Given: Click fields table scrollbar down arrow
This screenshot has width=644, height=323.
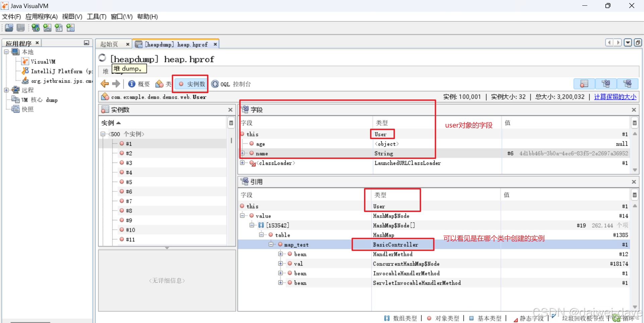Looking at the screenshot, I should click(x=635, y=170).
